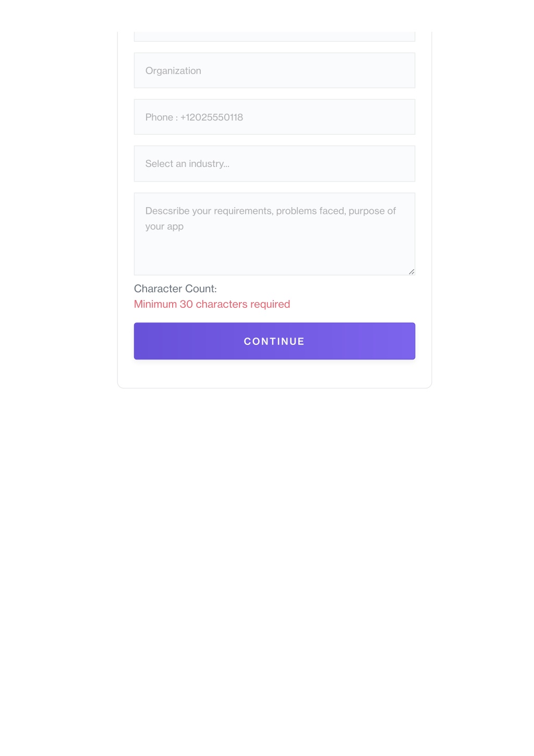This screenshot has width=534, height=756.
Task: Click the Minimum 30 characters required message
Action: 212,304
